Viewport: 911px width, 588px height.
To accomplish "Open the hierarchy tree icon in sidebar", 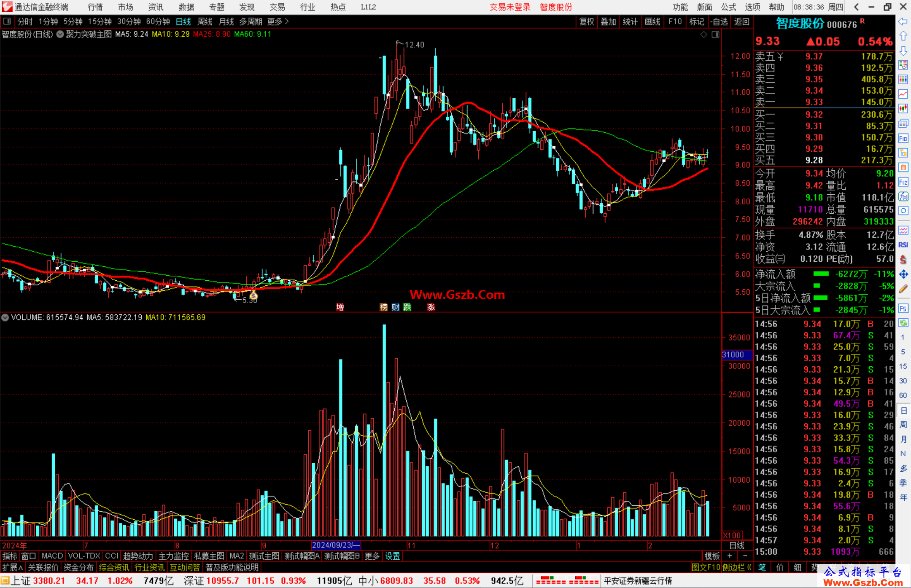I will click(903, 153).
